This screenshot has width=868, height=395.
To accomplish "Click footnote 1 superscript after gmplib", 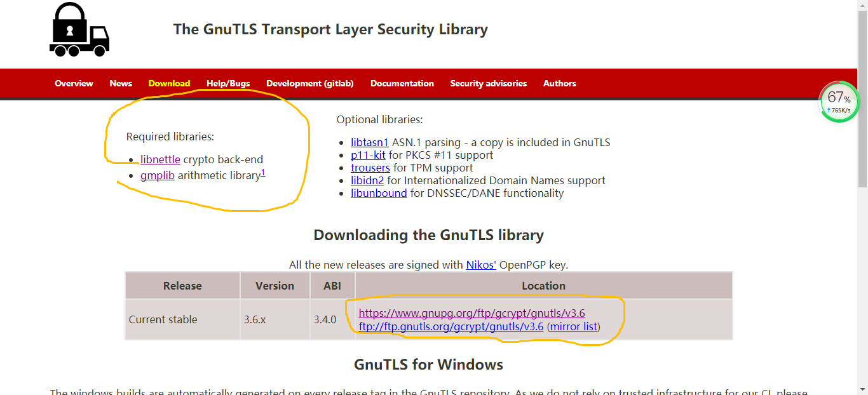I will pos(263,172).
